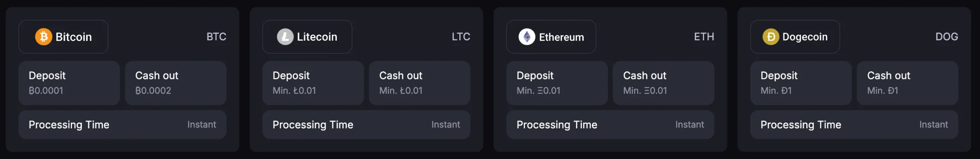Image resolution: width=980 pixels, height=159 pixels.
Task: Choose Litecoin Cash out Min. Ł0.01 tile
Action: (420, 83)
